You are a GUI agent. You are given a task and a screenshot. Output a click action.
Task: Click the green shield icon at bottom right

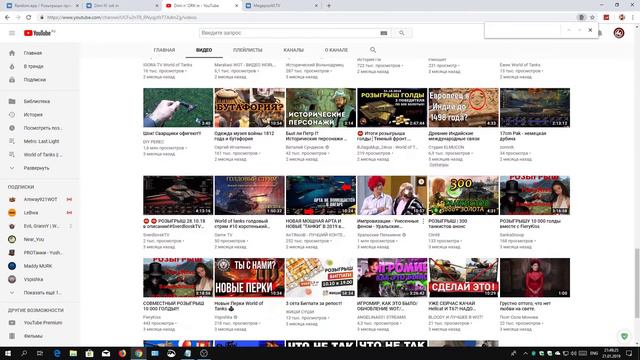point(624,337)
